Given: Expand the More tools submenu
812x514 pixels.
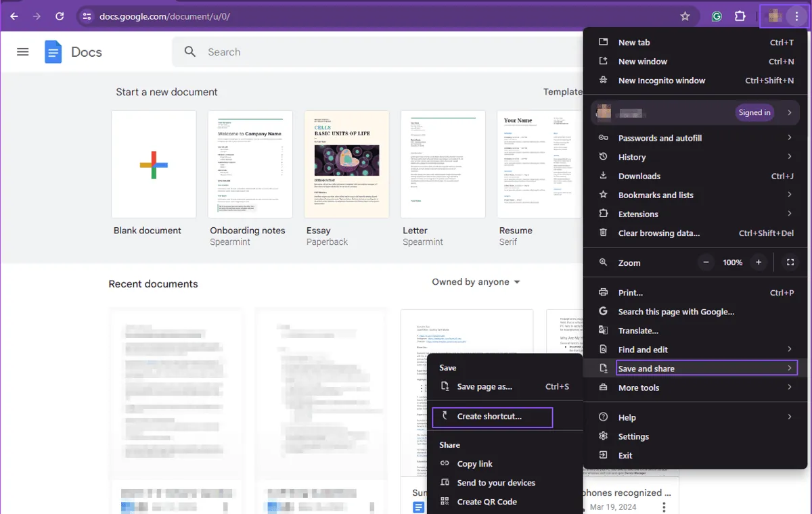Looking at the screenshot, I should click(x=694, y=388).
